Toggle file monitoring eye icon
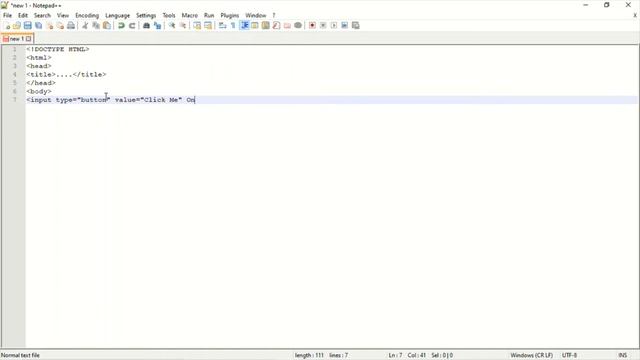This screenshot has width=640, height=360. (298, 26)
